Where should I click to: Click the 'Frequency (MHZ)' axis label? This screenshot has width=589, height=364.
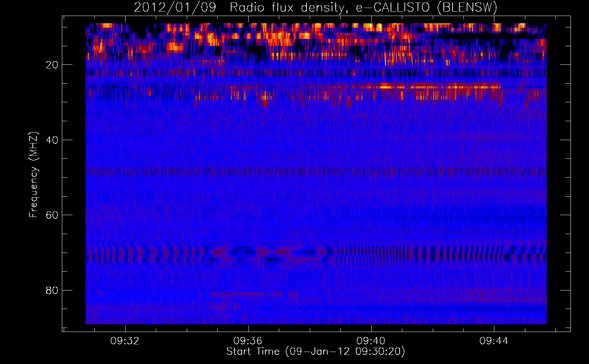point(33,175)
